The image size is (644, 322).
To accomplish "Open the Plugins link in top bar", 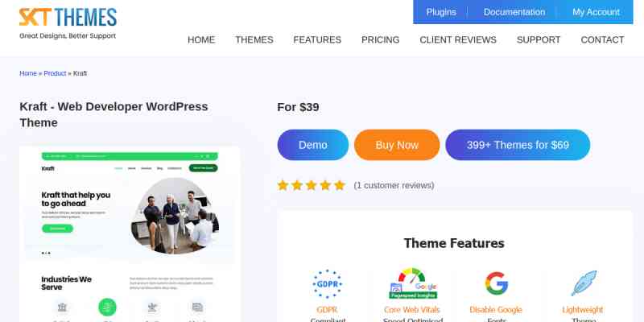I will pos(441,12).
